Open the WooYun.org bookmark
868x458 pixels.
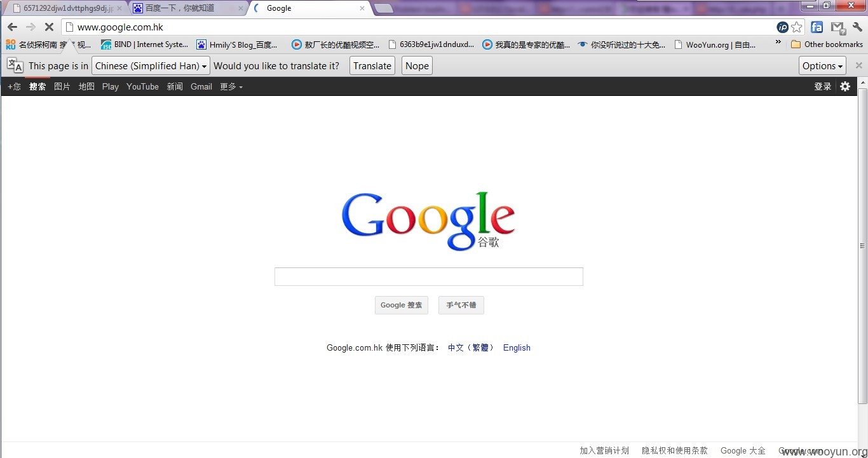tap(715, 44)
